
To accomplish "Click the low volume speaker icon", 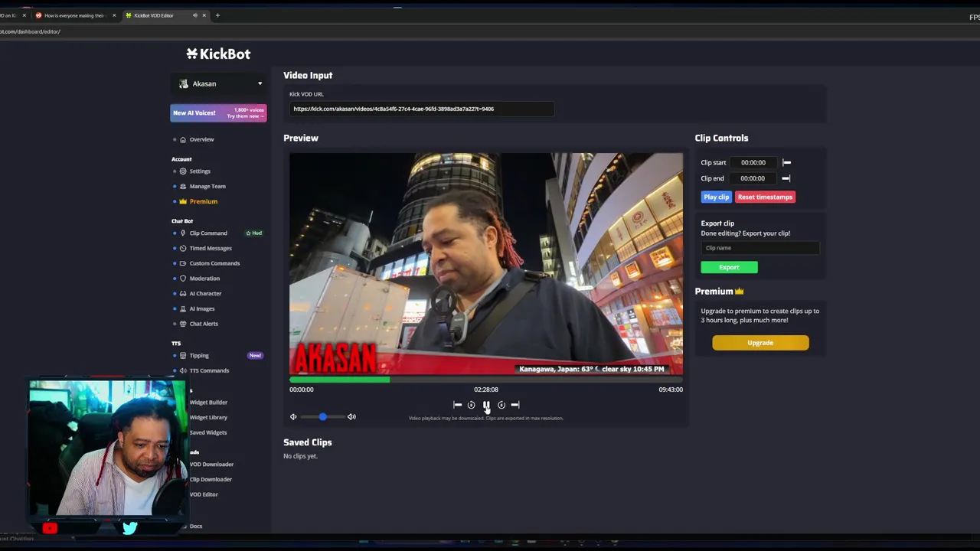I will [293, 417].
